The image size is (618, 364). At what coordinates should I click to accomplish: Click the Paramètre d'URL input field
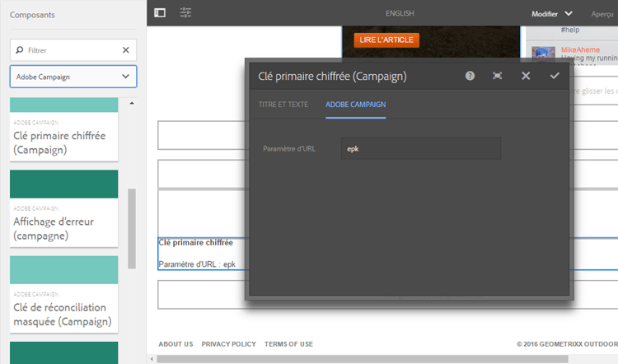pyautogui.click(x=421, y=148)
